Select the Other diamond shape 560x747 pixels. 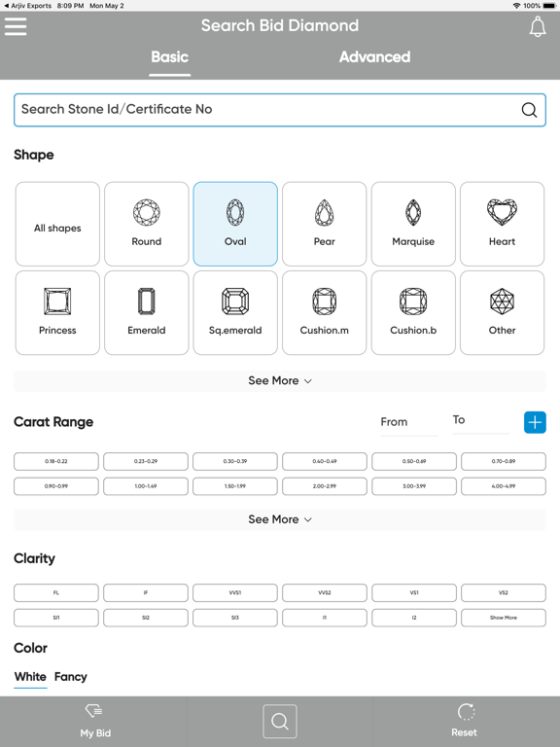point(502,313)
